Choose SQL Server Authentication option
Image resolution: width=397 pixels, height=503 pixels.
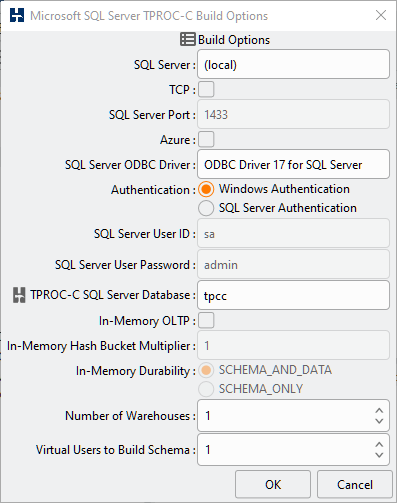tap(206, 208)
